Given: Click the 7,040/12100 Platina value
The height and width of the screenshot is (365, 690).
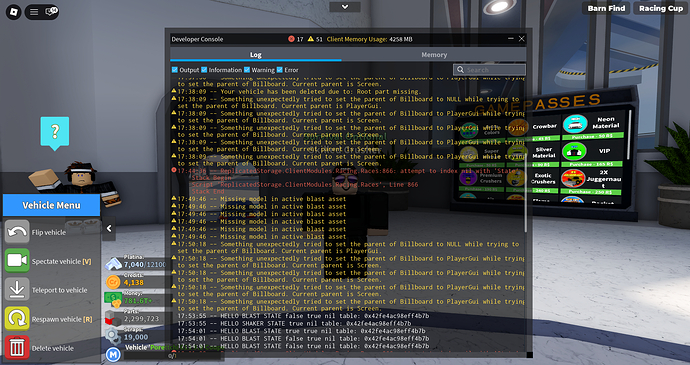Looking at the screenshot, I should [x=144, y=264].
